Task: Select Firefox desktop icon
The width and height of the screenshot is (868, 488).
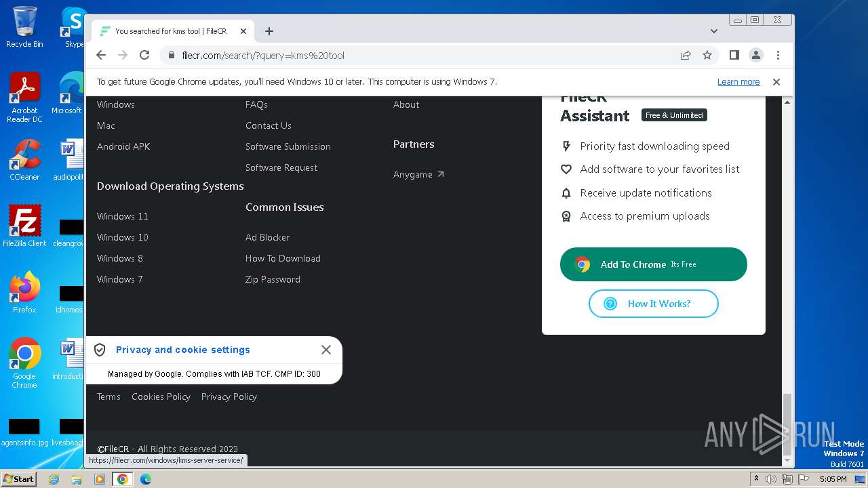Action: coord(24,292)
